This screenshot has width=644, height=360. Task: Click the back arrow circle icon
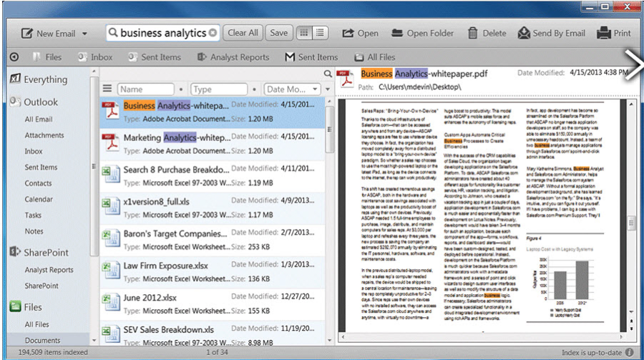[14, 57]
